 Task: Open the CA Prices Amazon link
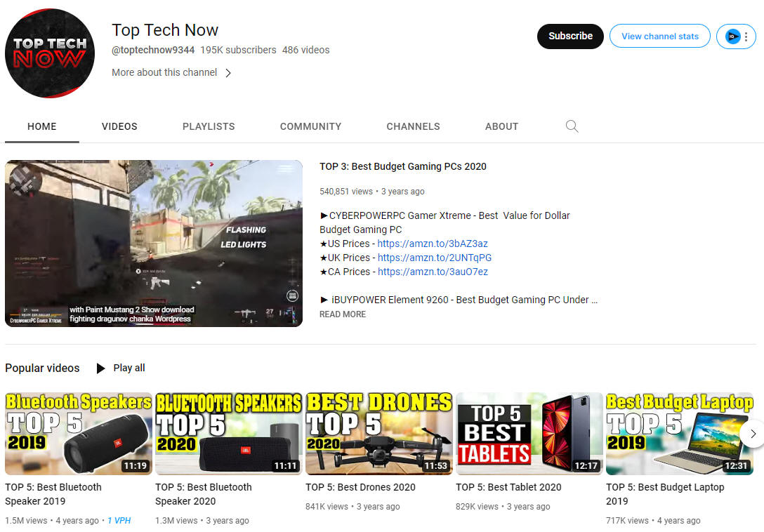pos(433,272)
